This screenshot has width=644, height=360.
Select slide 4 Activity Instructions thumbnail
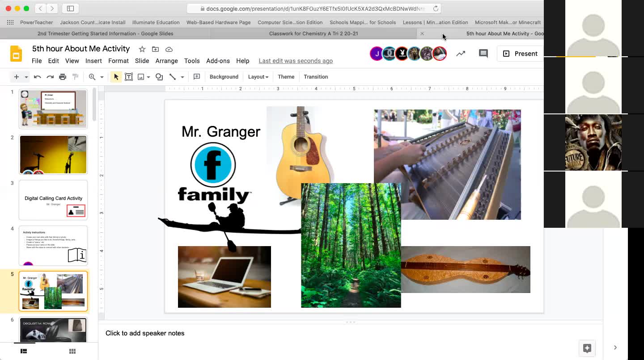(x=53, y=246)
